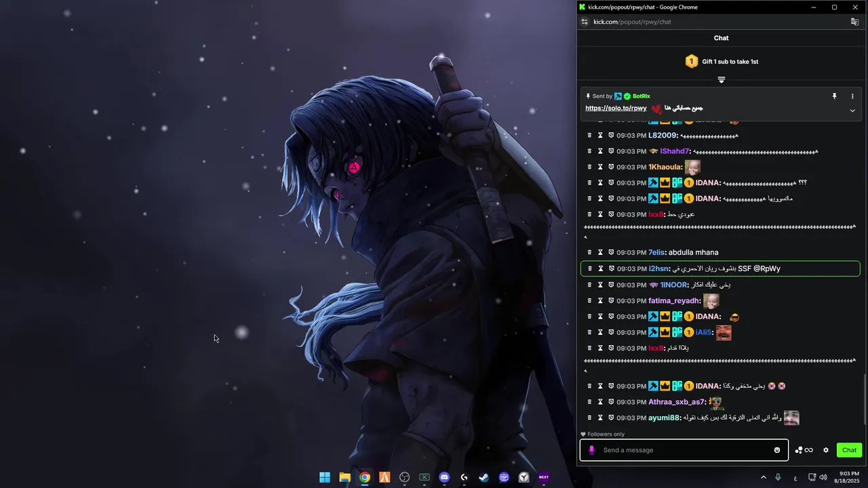868x488 pixels.
Task: Click the kick.com address bar URL
Action: (632, 22)
